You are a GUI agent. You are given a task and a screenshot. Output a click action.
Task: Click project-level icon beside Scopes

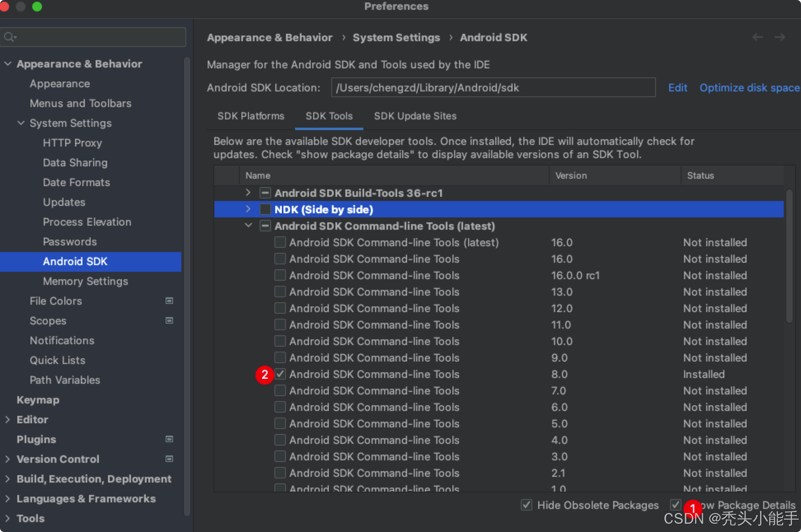click(x=169, y=321)
